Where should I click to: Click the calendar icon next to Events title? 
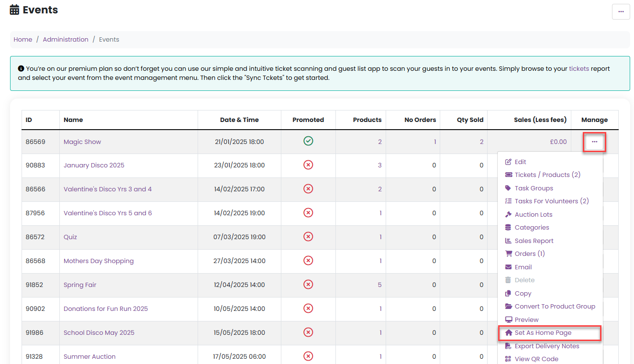pos(14,10)
